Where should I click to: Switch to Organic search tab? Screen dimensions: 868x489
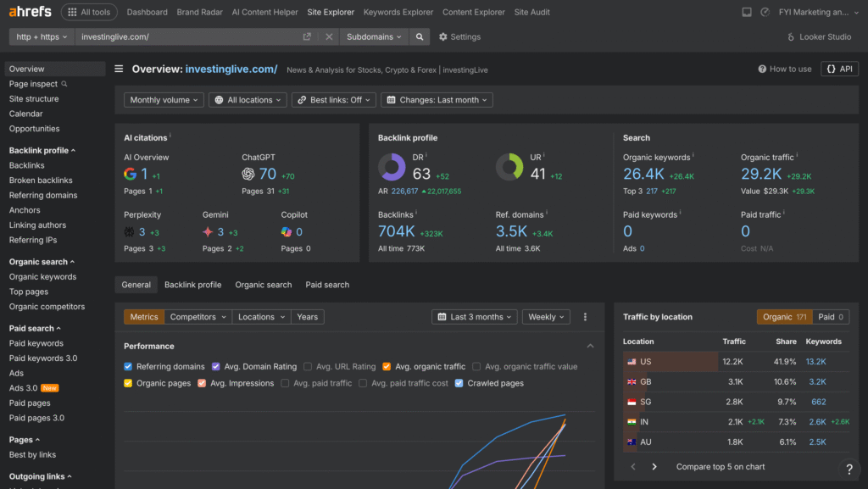264,284
